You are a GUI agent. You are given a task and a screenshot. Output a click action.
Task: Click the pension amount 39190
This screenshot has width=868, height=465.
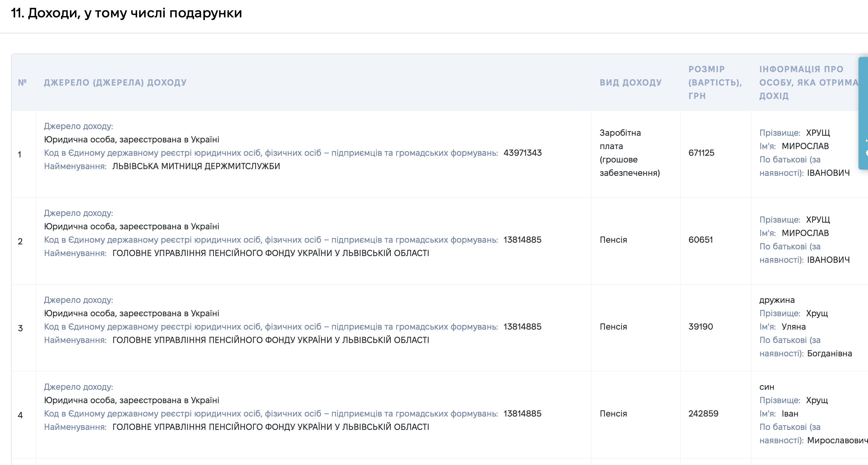pos(700,327)
